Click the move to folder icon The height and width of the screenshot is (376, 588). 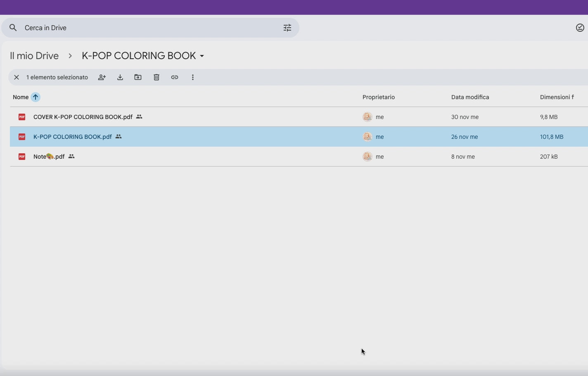pos(138,77)
